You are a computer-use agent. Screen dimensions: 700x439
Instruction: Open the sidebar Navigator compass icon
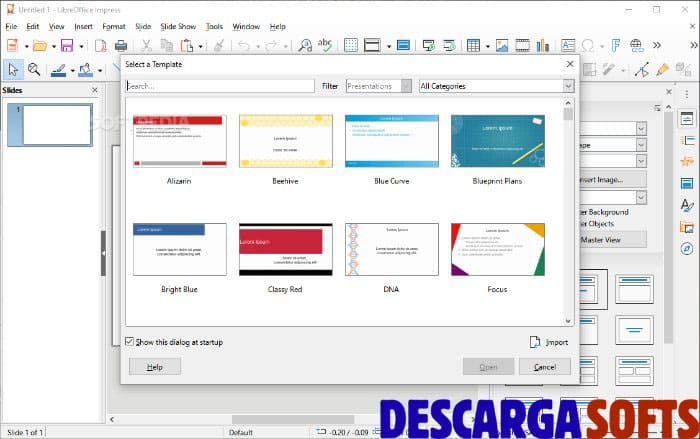(x=687, y=248)
